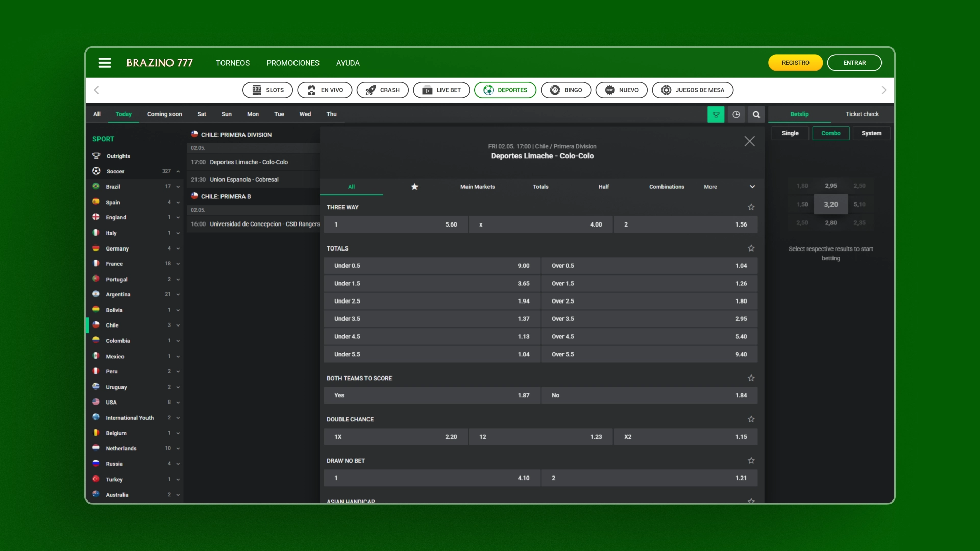This screenshot has width=980, height=551.
Task: Click the Italy flag icon
Action: [x=96, y=233]
